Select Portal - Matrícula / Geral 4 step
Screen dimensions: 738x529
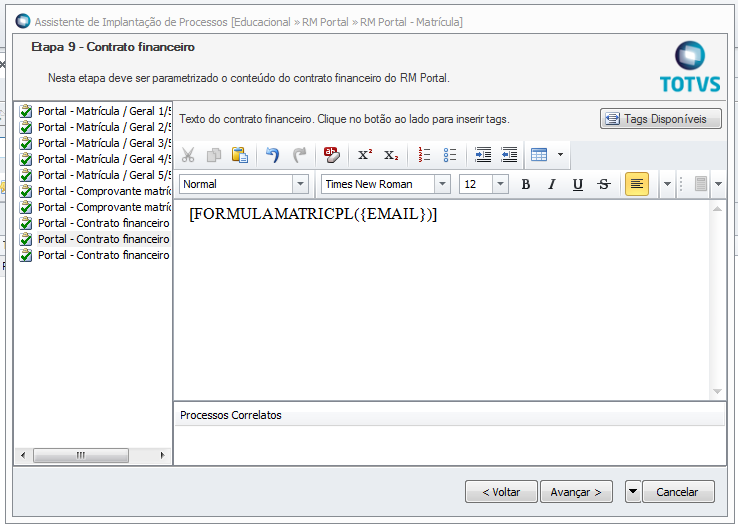pyautogui.click(x=104, y=159)
